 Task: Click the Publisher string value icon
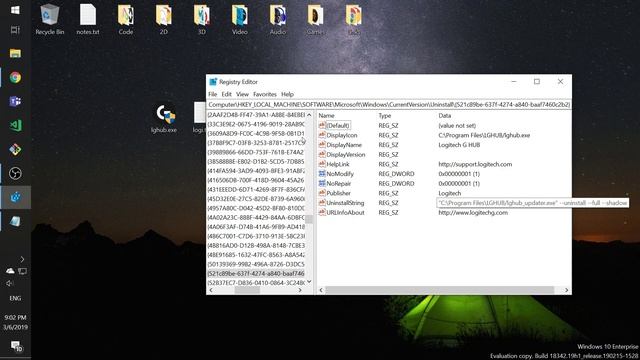point(322,193)
